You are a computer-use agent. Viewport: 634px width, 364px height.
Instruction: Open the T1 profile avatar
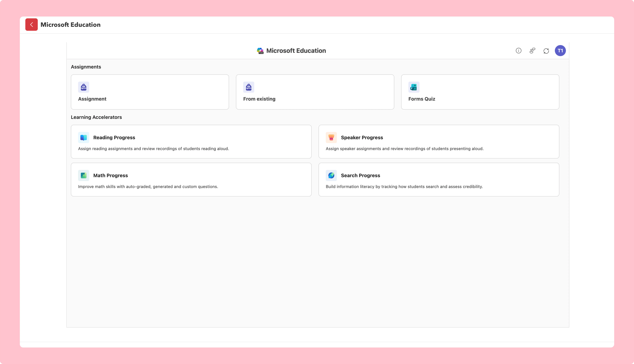[560, 51]
